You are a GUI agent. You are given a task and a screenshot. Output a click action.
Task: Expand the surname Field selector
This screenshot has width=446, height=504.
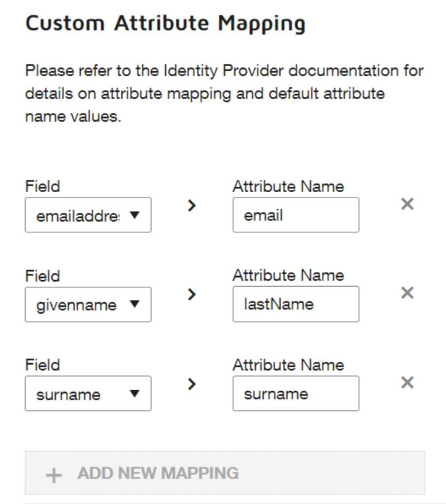pyautogui.click(x=87, y=393)
